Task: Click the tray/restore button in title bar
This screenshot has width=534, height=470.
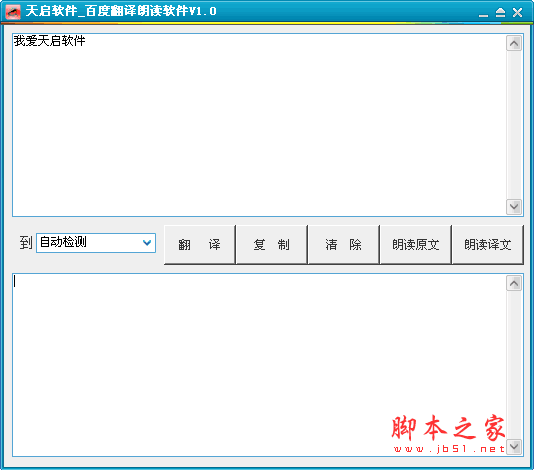Action: pyautogui.click(x=500, y=13)
